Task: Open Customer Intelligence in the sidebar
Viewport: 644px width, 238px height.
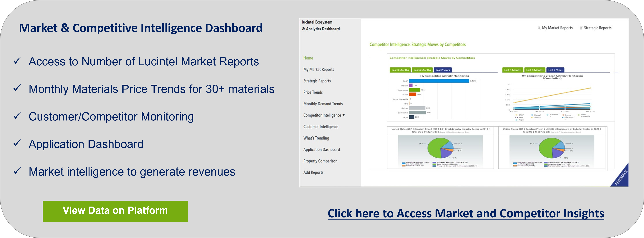Action: coord(320,127)
